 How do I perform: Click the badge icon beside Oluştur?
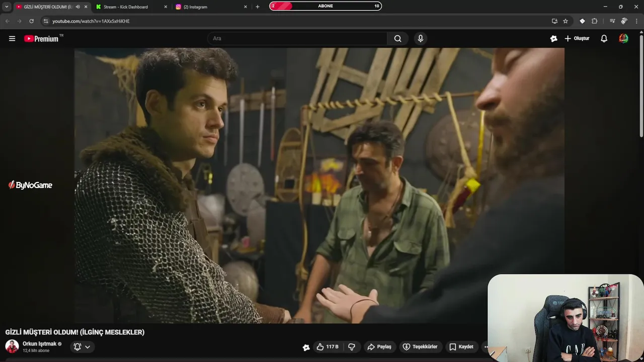(554, 39)
